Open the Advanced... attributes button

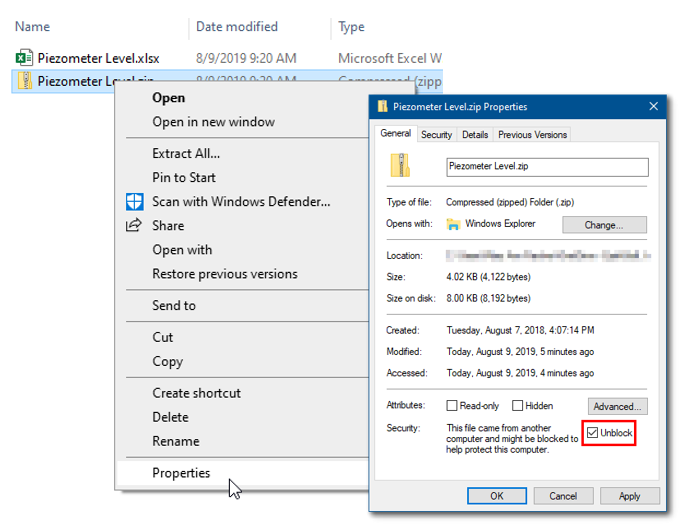[617, 406]
